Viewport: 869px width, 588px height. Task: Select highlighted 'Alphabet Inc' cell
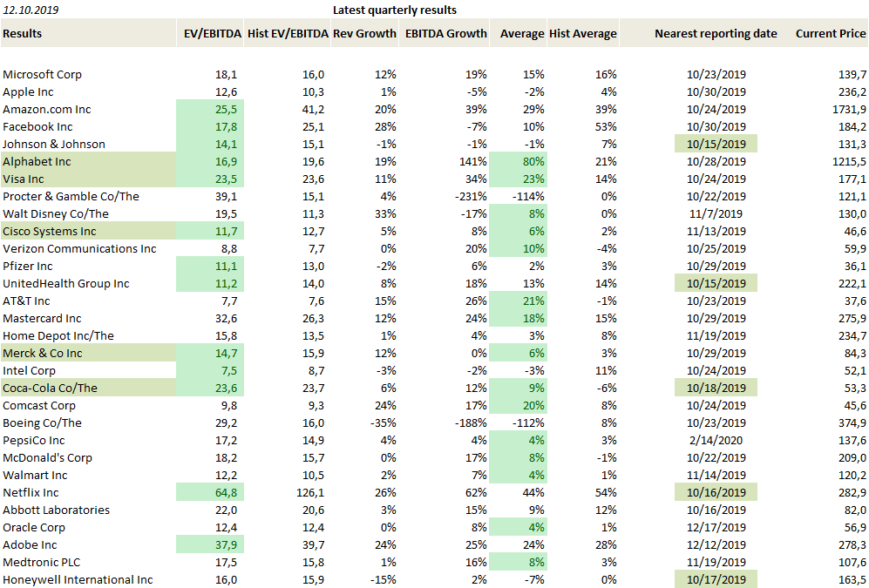88,161
